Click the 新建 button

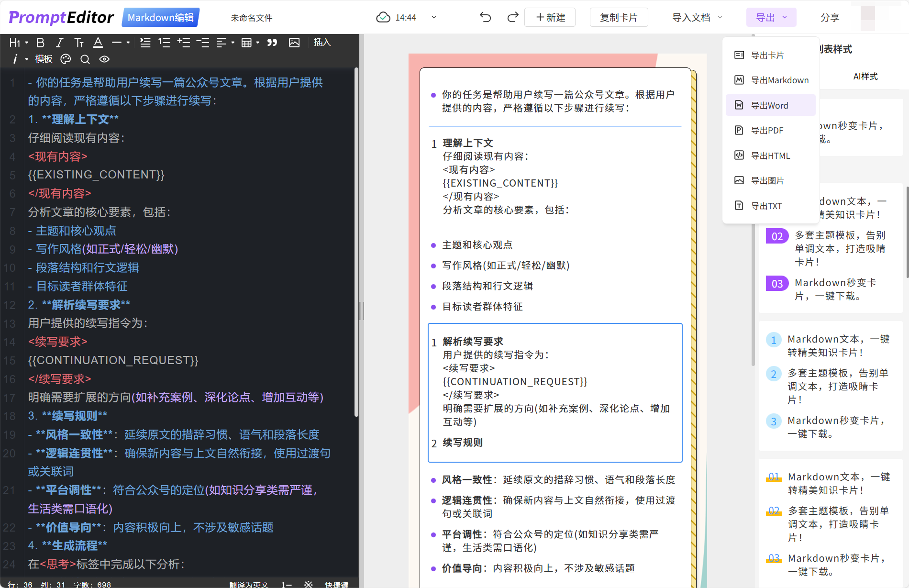pos(550,17)
